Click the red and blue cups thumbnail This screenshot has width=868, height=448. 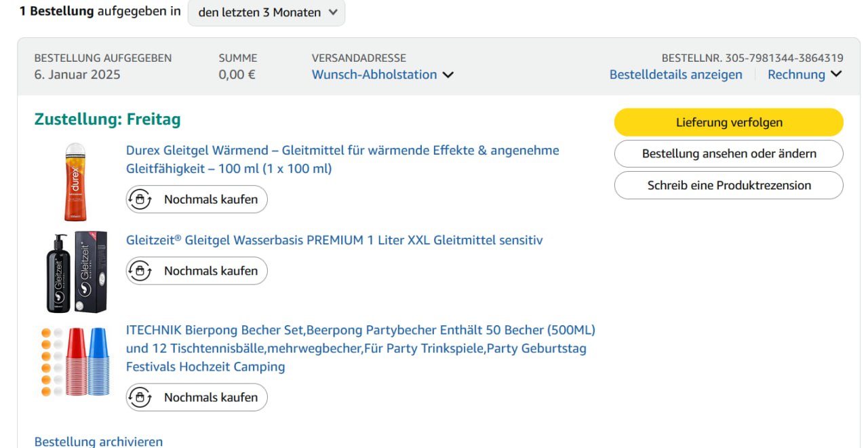click(76, 362)
